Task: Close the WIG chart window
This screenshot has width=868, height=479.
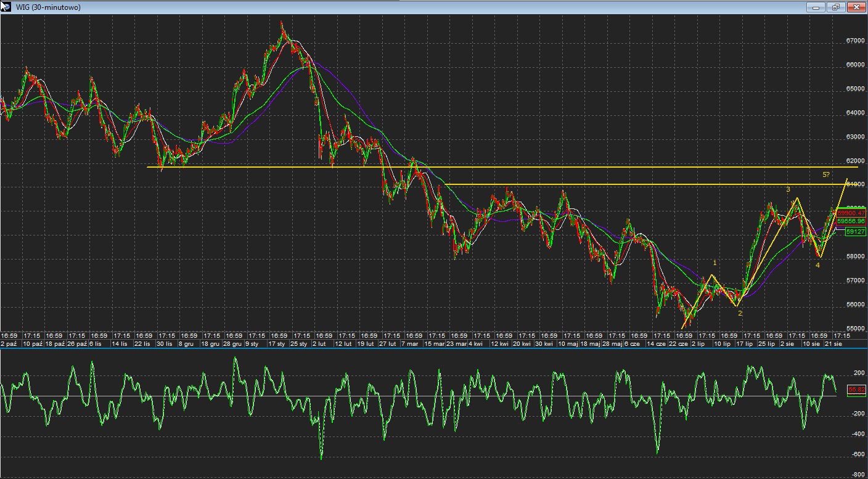Action: [x=856, y=7]
